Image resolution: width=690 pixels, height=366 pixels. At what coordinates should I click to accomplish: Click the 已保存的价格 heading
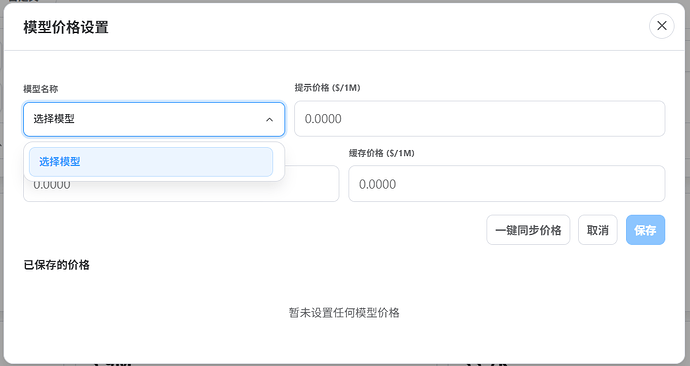57,265
